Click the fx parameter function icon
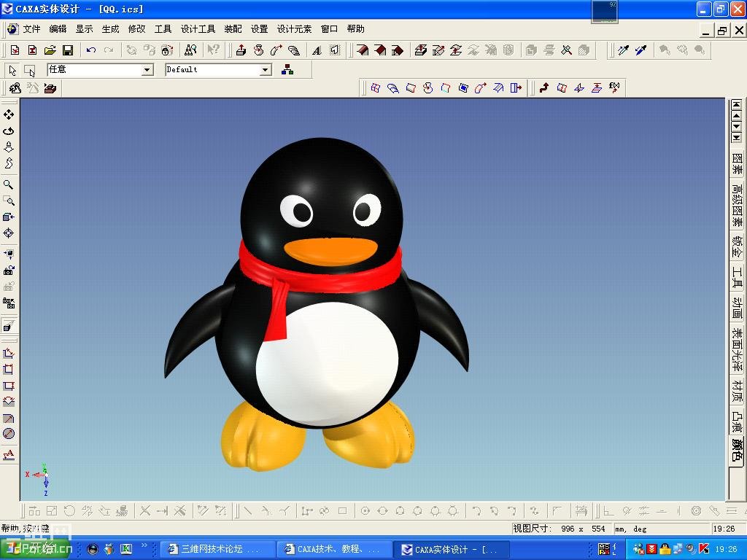The width and height of the screenshot is (747, 560). pyautogui.click(x=614, y=87)
